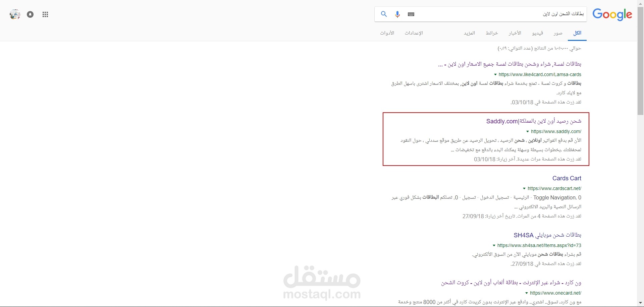644x307 pixels.
Task: Click the https://www.saddly.com/ URL text
Action: pos(556,132)
